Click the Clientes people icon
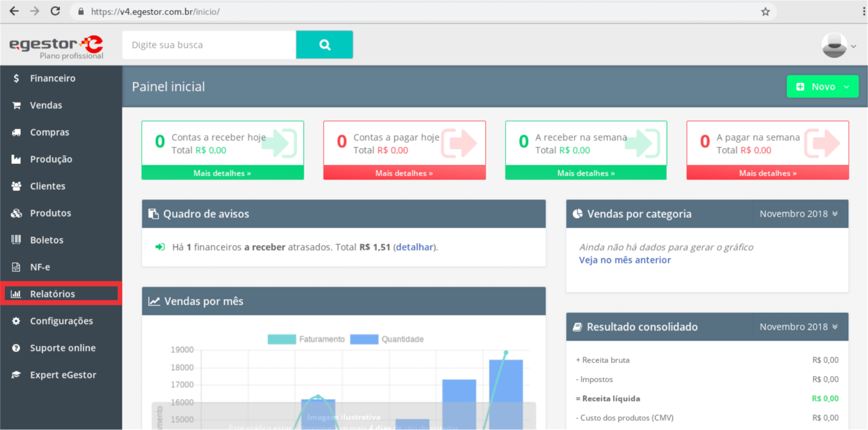868x430 pixels. [16, 186]
